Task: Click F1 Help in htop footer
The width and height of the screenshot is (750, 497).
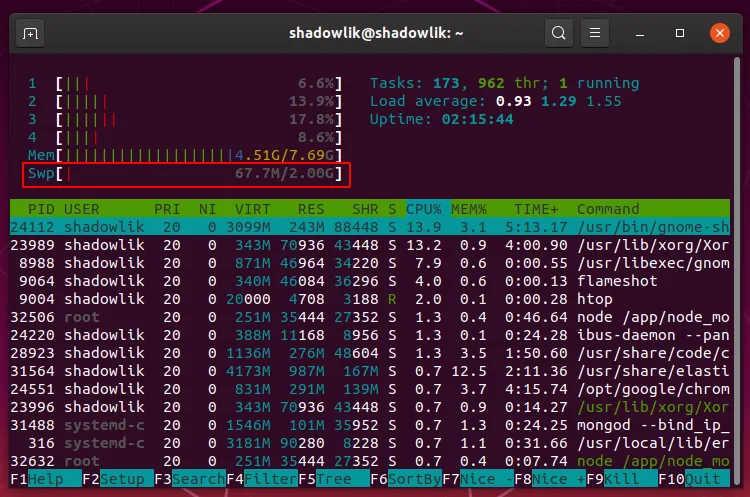Action: pos(46,479)
